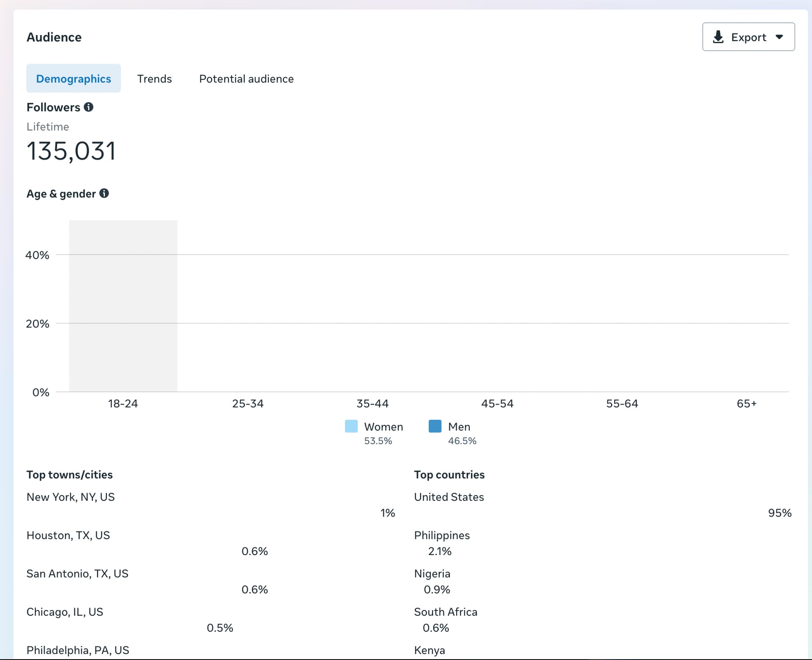Expand the Export dropdown arrow

[779, 37]
